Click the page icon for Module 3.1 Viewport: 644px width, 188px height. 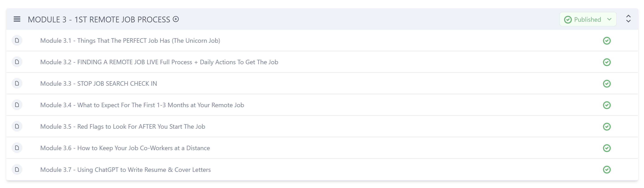(17, 40)
